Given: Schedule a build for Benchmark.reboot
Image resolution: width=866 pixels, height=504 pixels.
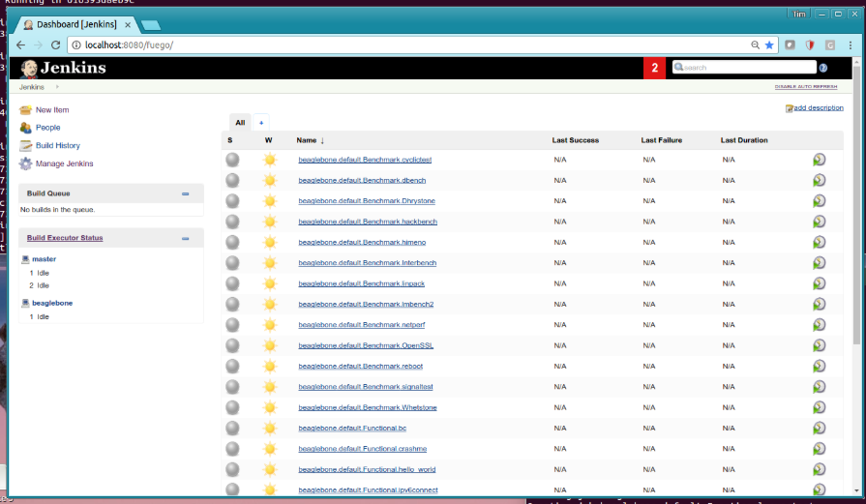Looking at the screenshot, I should tap(819, 366).
